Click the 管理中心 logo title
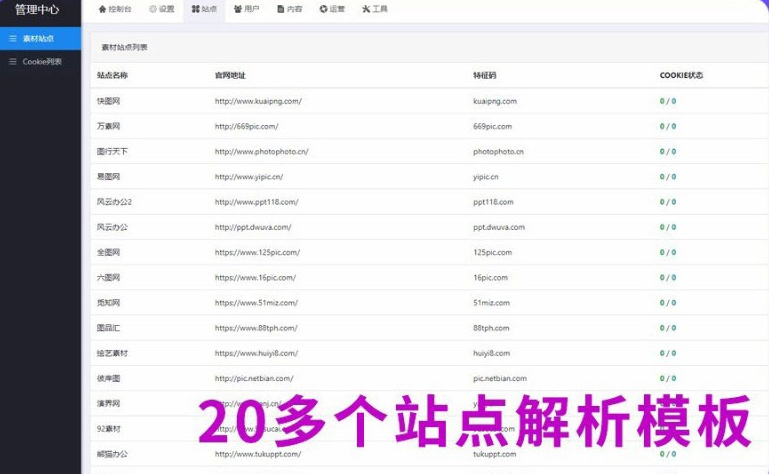 coord(37,9)
